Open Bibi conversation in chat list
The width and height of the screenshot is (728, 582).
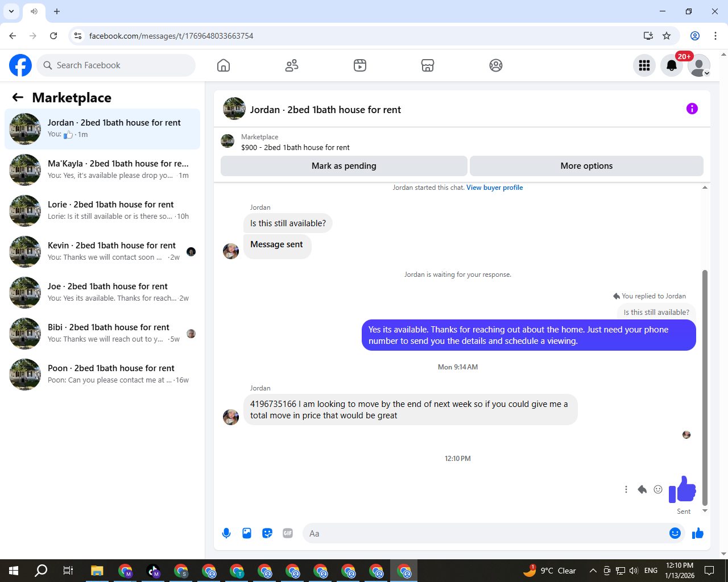(102, 334)
